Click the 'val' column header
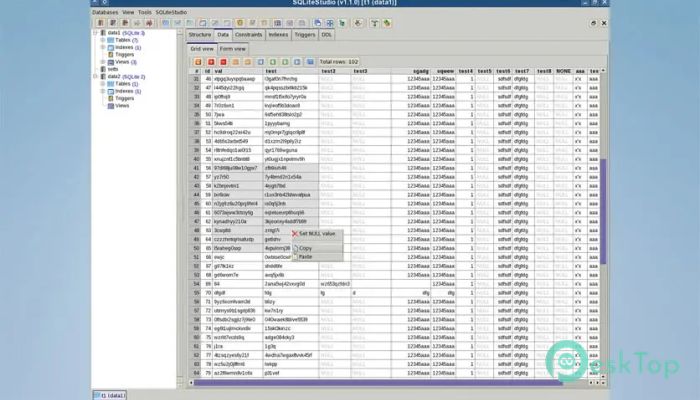The image size is (700, 400). coord(238,71)
